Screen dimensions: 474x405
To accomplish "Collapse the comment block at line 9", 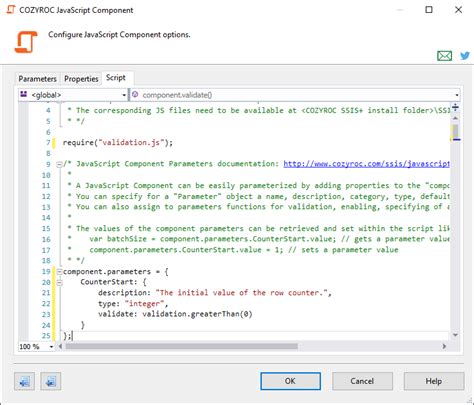I will tap(59, 164).
